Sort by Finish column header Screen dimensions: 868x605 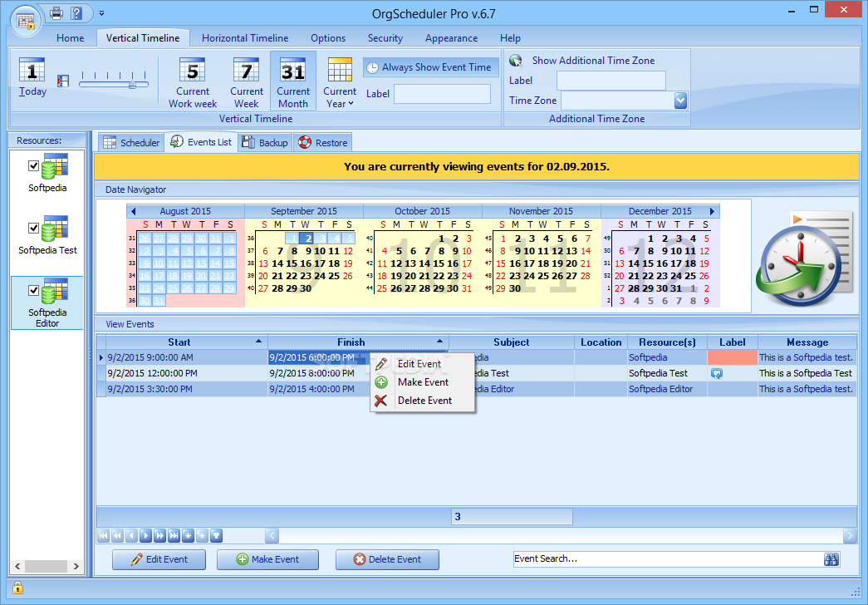[x=358, y=342]
